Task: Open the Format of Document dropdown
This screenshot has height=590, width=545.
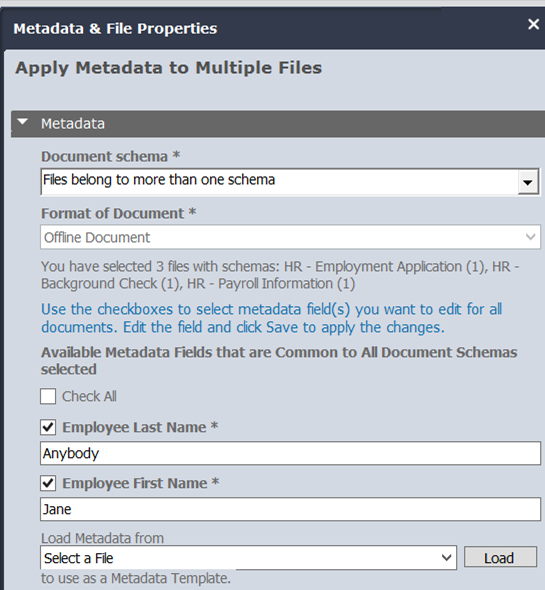Action: click(x=290, y=237)
